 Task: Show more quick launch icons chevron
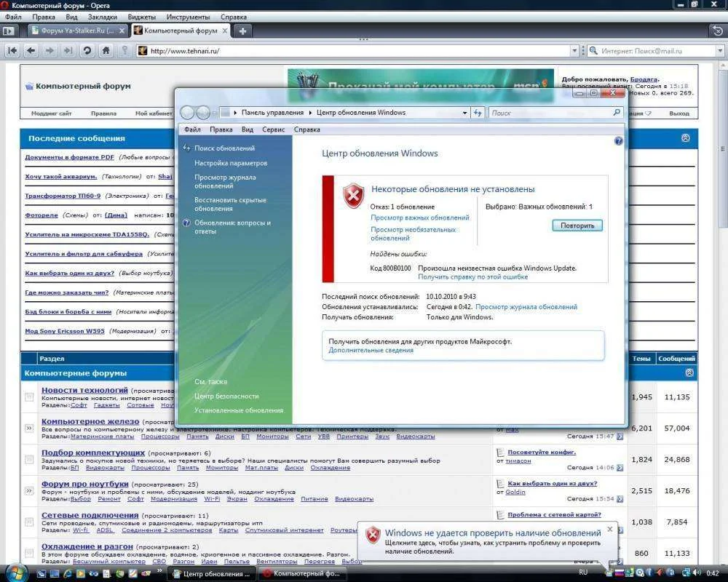(x=159, y=570)
